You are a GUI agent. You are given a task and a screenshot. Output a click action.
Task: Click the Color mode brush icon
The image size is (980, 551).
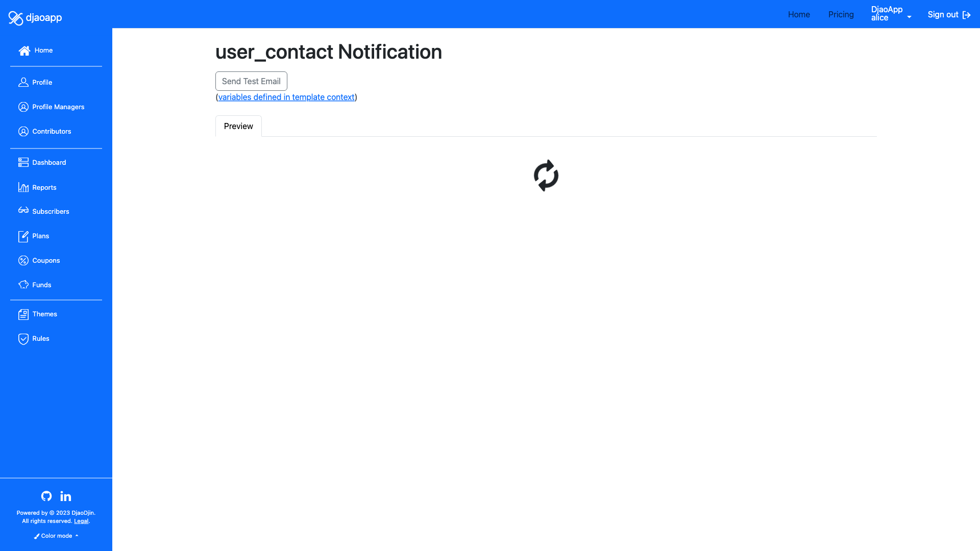(37, 536)
